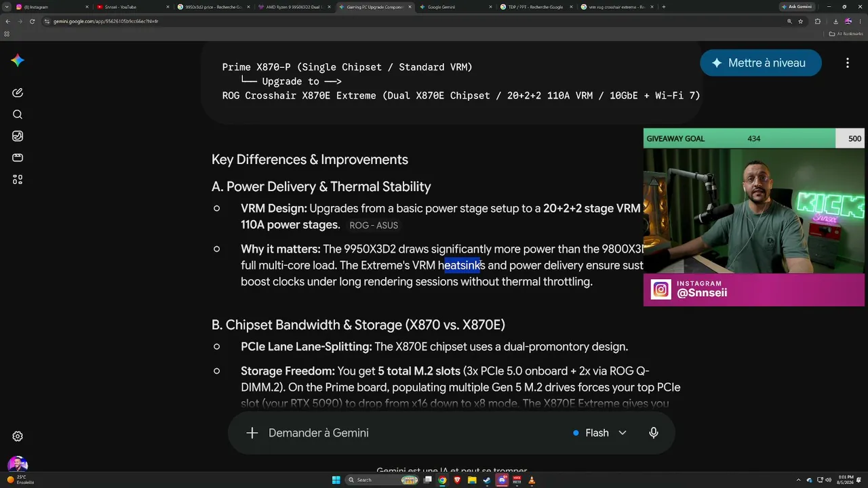Viewport: 868px width, 488px height.
Task: Switch to the vrm rog crosshair extreme tab
Action: tap(617, 7)
